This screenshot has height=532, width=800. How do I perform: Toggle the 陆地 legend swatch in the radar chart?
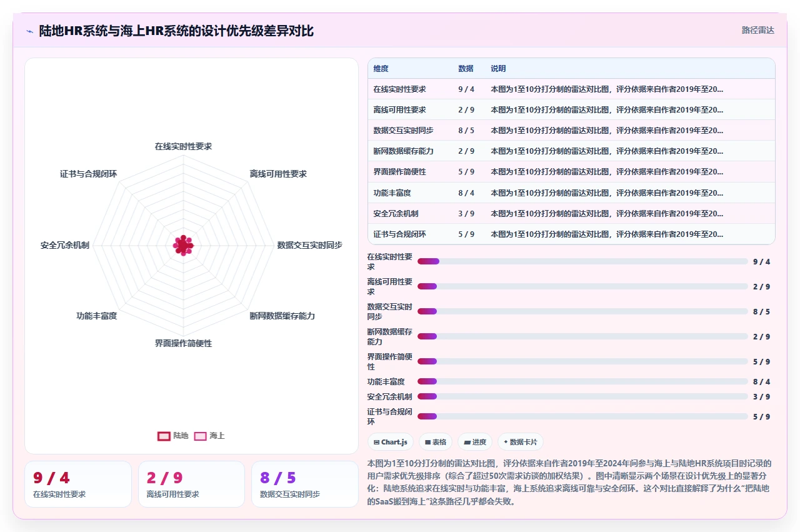point(164,436)
